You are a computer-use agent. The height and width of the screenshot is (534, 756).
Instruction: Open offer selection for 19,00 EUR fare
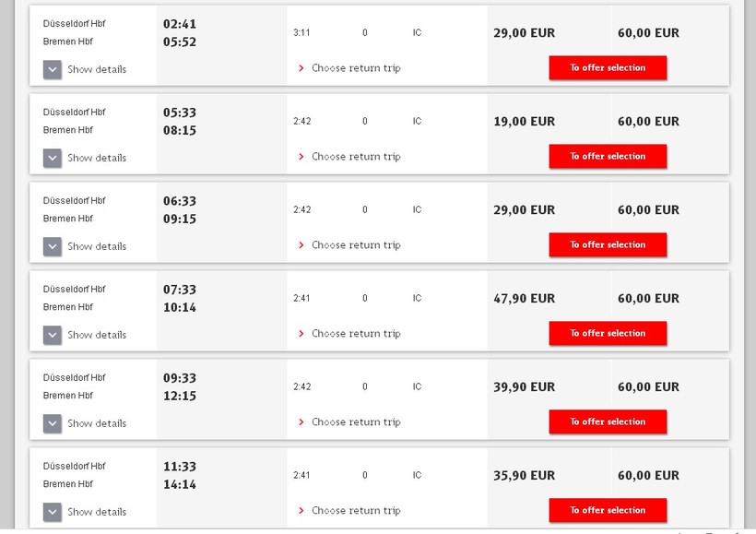coord(608,157)
